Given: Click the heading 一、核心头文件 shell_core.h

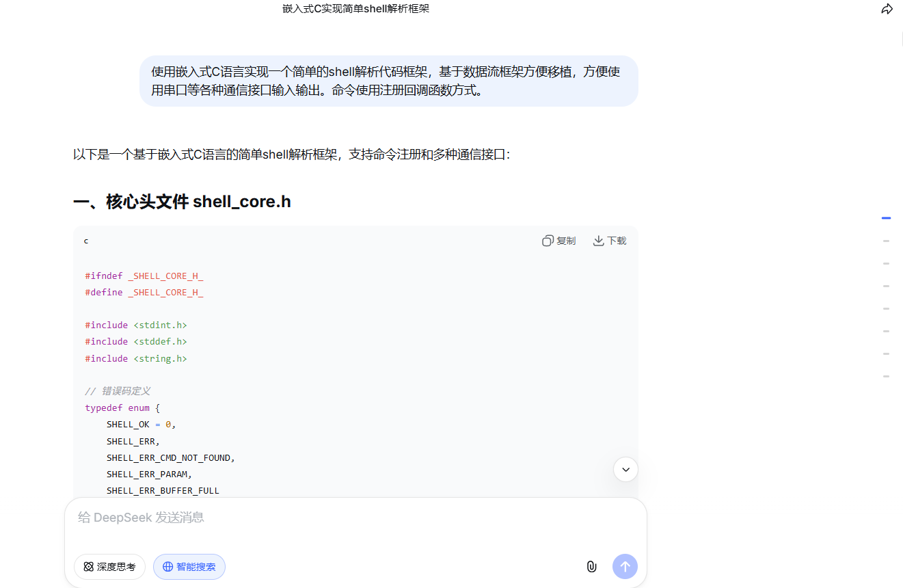Looking at the screenshot, I should [x=182, y=202].
